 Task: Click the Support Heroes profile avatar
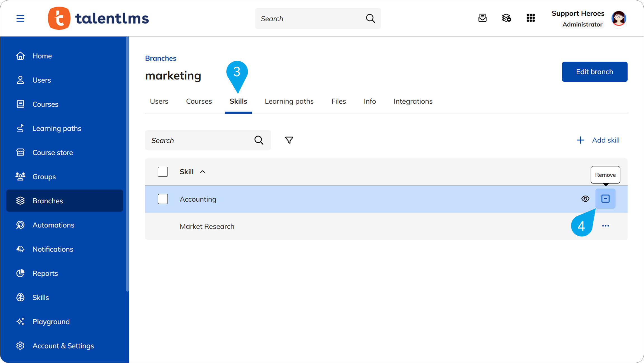pyautogui.click(x=619, y=18)
